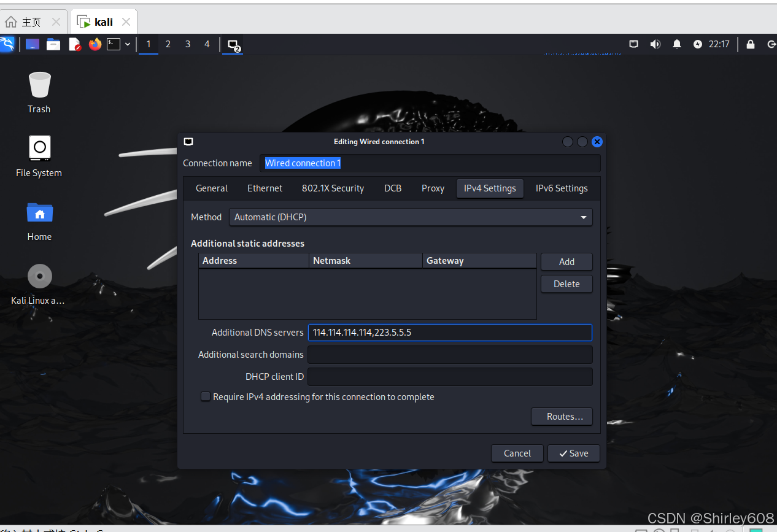Switch to the General tab
This screenshot has height=532, width=777.
(x=212, y=188)
